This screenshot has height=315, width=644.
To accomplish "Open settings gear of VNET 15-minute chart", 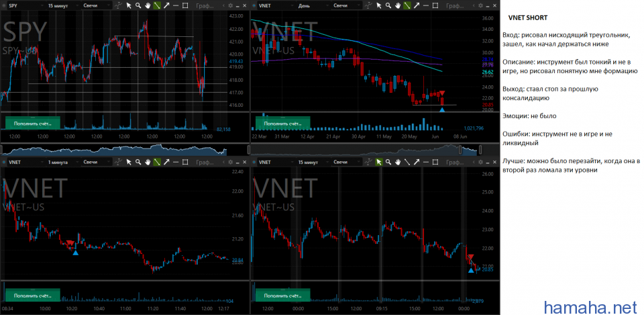I will click(480, 162).
